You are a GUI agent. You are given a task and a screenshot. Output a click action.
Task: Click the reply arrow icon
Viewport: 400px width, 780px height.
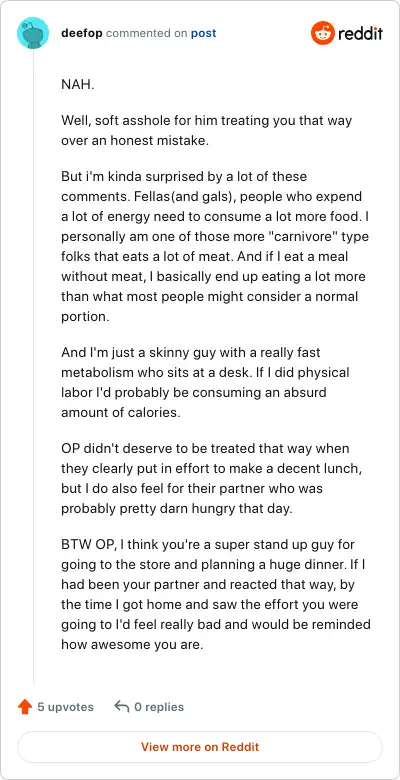pos(121,706)
